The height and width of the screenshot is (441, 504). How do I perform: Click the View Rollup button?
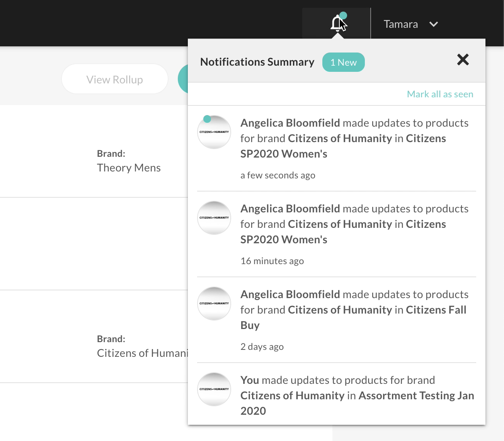(x=115, y=79)
